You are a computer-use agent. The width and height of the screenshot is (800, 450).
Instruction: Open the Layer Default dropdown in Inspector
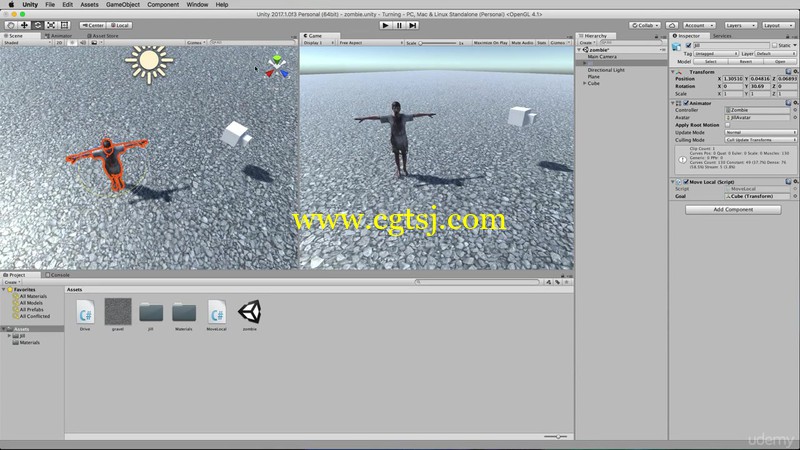(x=776, y=54)
